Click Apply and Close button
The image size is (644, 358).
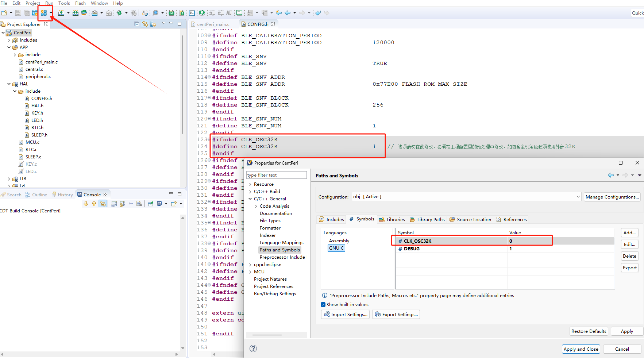pyautogui.click(x=581, y=349)
